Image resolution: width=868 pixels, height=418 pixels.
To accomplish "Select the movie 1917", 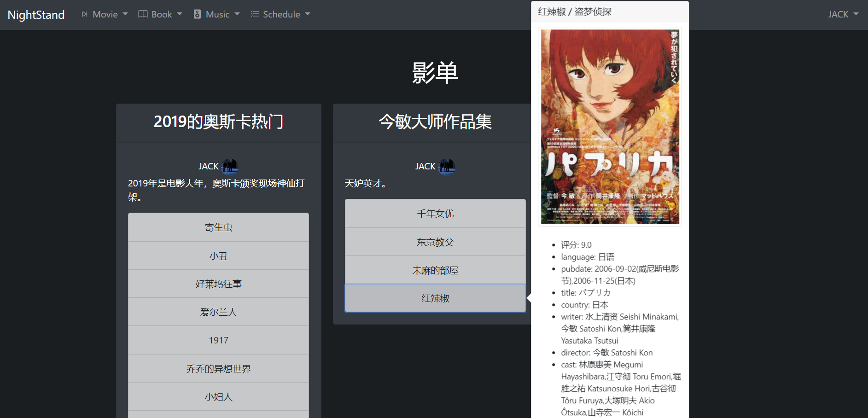I will click(218, 340).
